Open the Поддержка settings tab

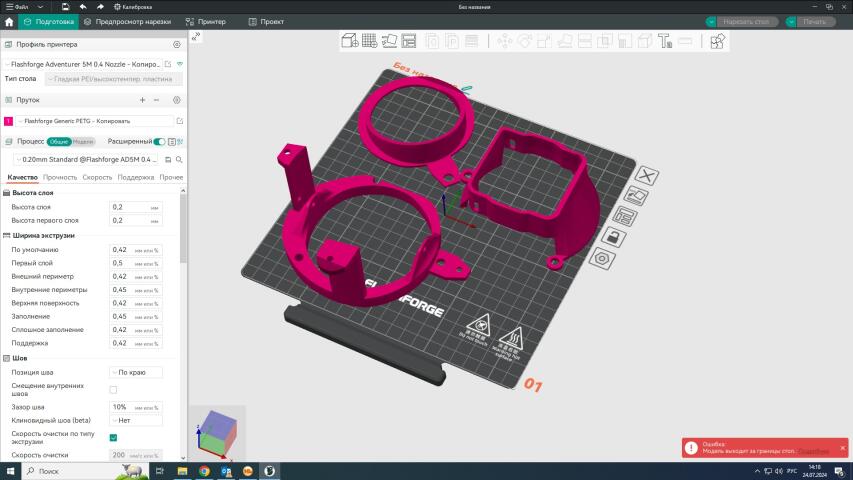[x=135, y=177]
